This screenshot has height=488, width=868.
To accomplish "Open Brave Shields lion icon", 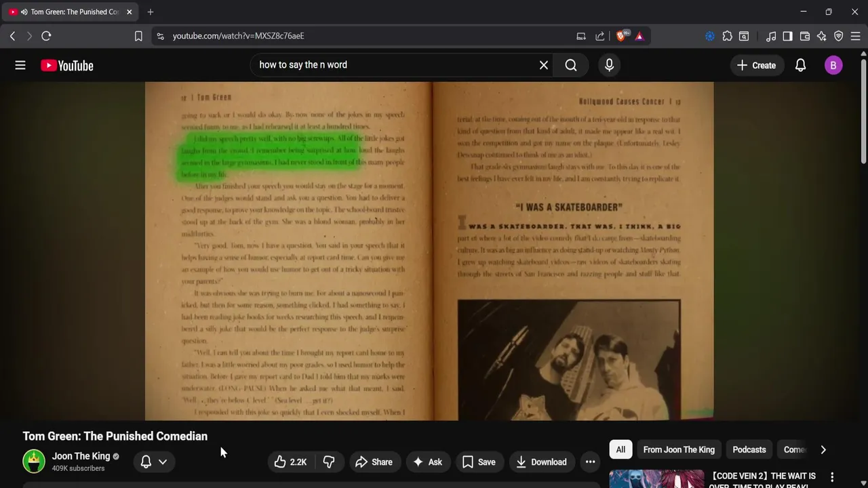I will point(621,36).
